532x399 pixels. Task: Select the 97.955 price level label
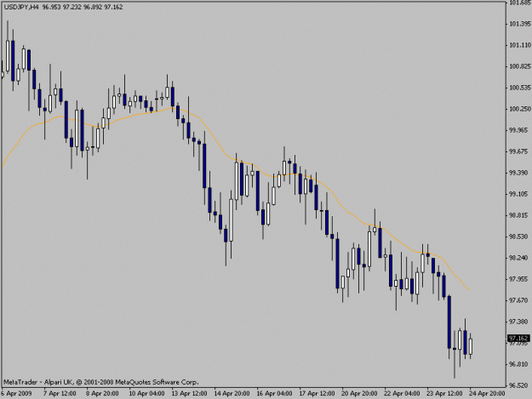point(520,279)
